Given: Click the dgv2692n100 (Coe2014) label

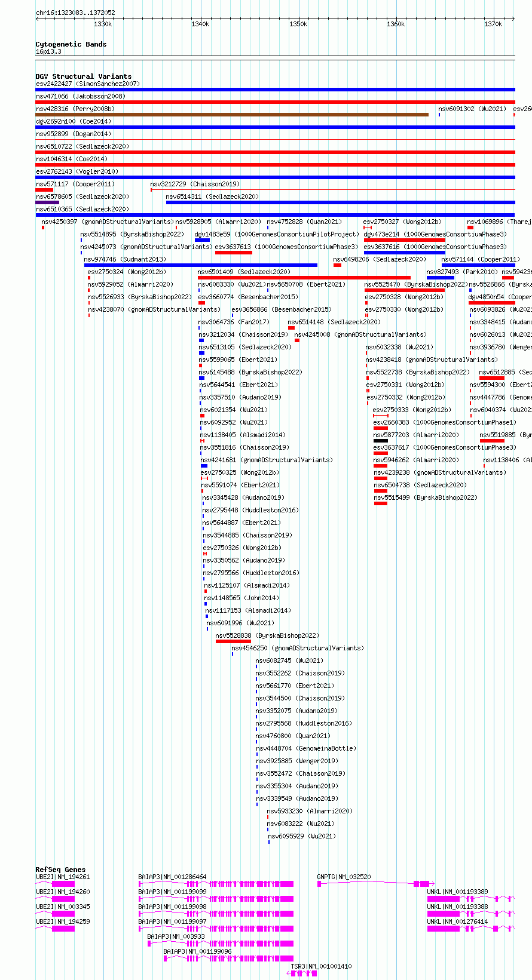Looking at the screenshot, I should tap(73, 121).
